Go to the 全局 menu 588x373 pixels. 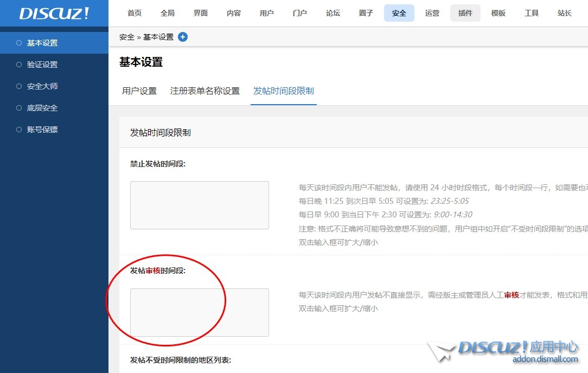[x=168, y=13]
